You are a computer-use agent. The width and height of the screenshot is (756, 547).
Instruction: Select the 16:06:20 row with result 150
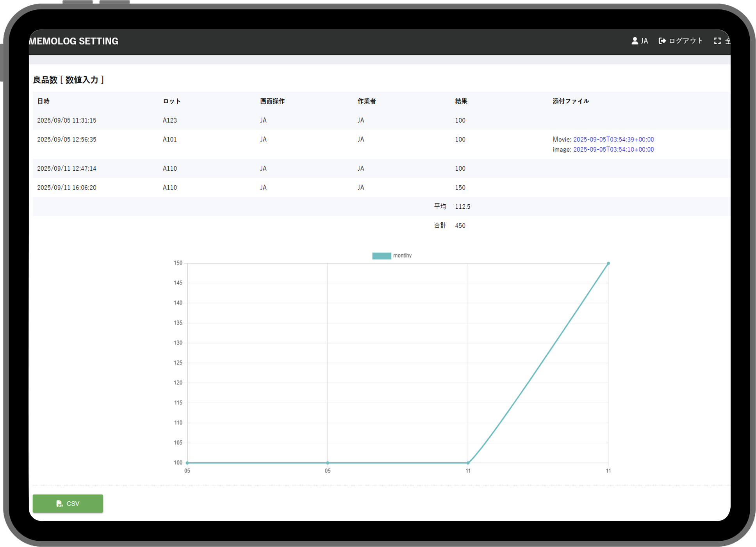pos(67,188)
